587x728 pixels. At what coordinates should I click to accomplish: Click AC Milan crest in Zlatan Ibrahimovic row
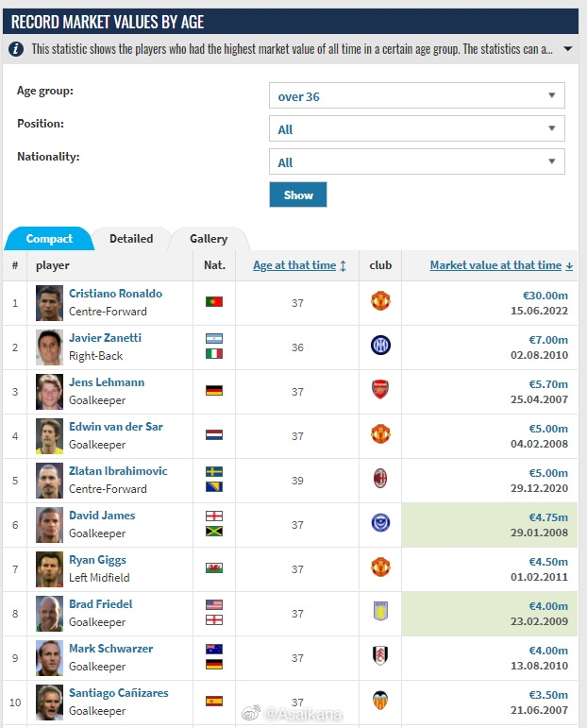[380, 479]
